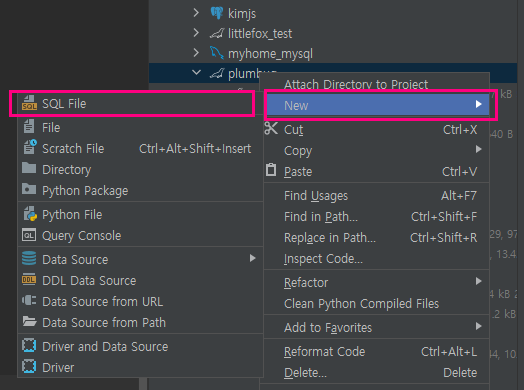The height and width of the screenshot is (390, 524).
Task: Collapse the plumbus tree node
Action: coord(196,72)
